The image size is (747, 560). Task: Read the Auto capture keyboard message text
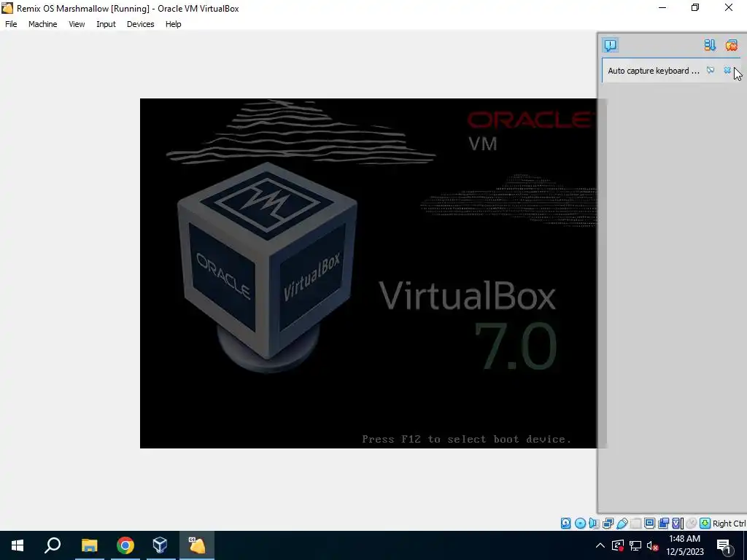point(653,71)
